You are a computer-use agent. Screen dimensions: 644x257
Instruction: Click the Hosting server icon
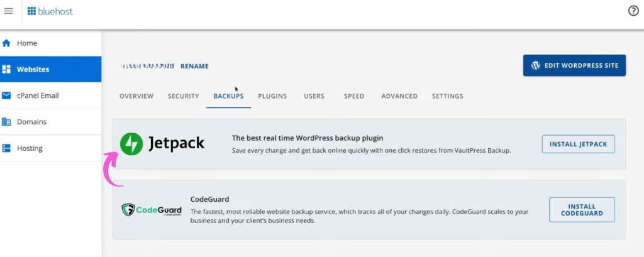[6, 148]
